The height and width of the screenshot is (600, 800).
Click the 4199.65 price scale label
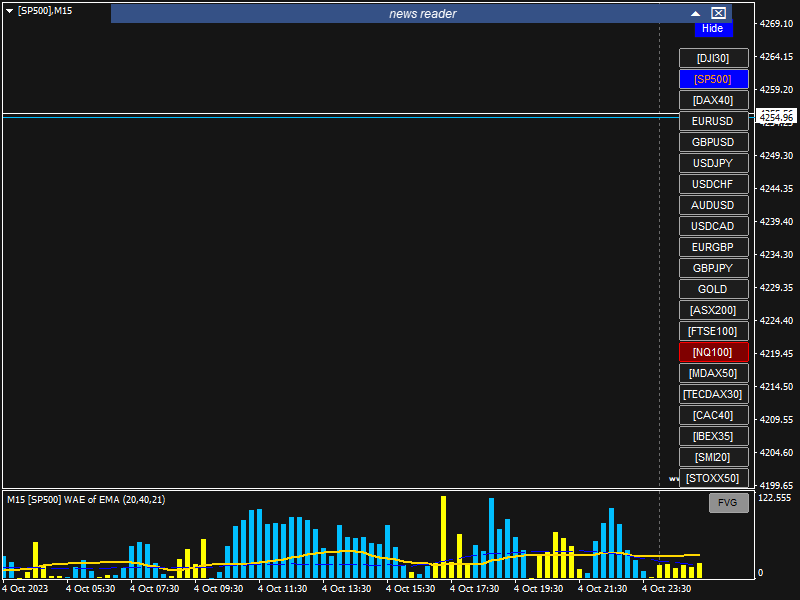(776, 485)
